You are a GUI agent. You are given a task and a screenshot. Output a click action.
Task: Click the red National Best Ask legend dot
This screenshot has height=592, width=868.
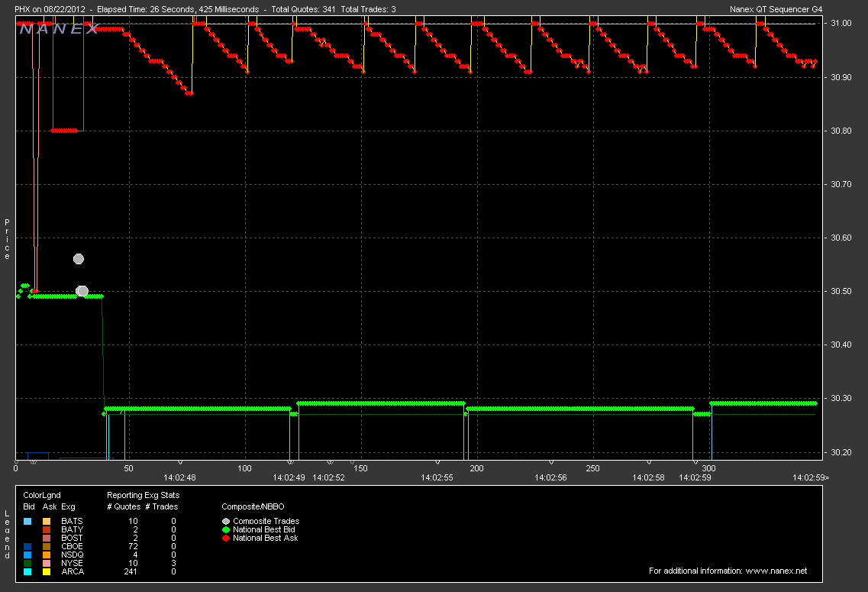[226, 538]
